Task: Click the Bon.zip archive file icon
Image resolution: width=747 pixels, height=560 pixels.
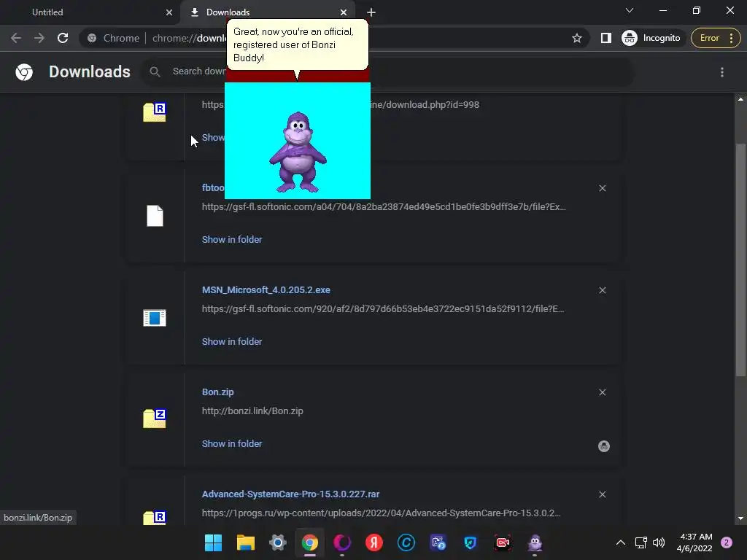Action: click(x=155, y=418)
